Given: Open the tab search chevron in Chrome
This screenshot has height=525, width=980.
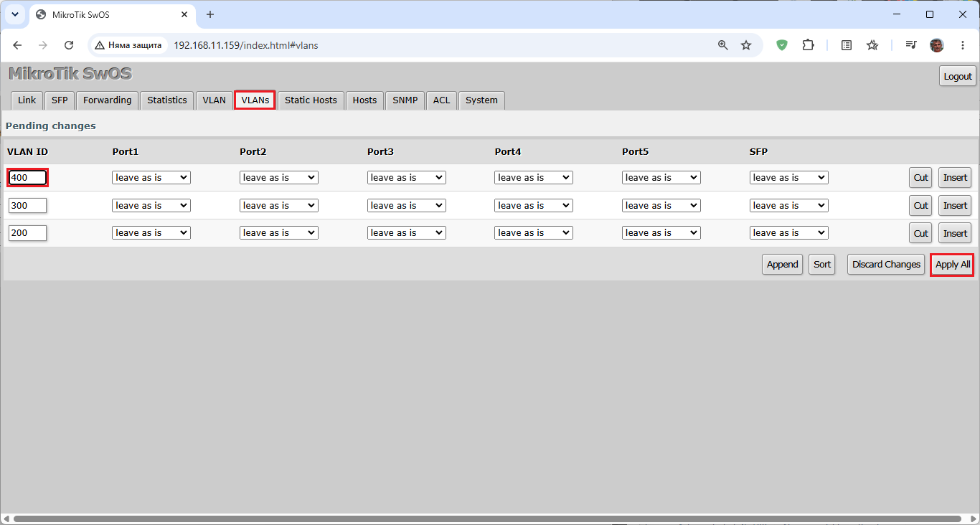Looking at the screenshot, I should [14, 14].
